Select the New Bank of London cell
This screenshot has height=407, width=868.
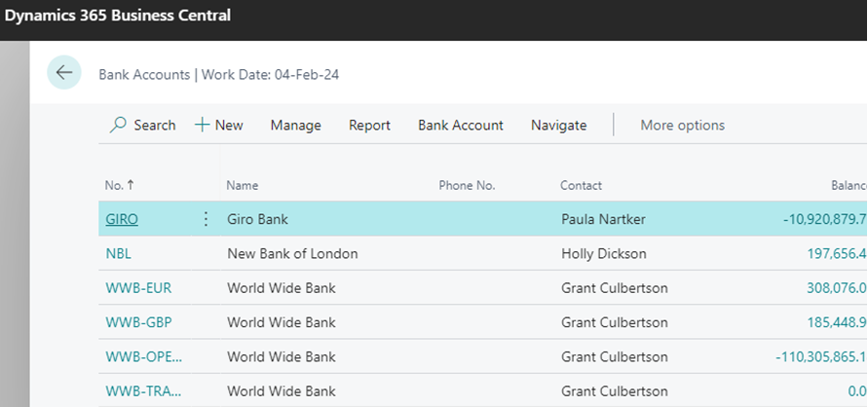tap(292, 254)
